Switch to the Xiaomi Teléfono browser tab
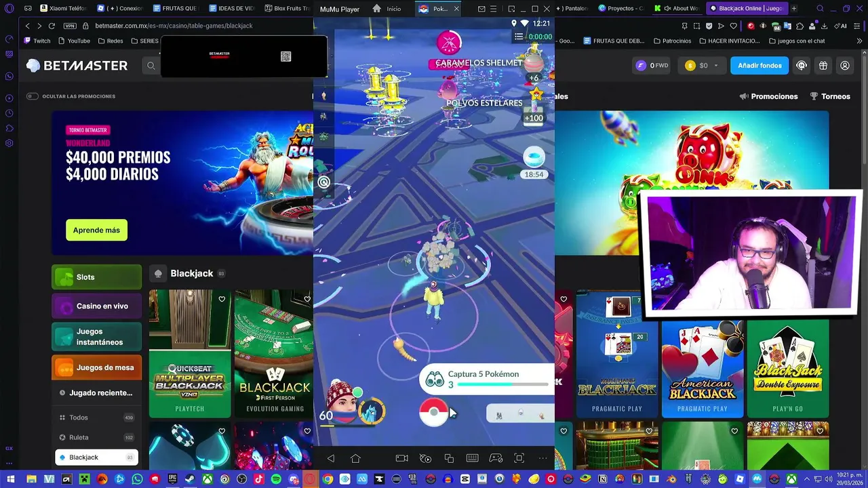Image resolution: width=868 pixels, height=488 pixels. click(x=63, y=9)
